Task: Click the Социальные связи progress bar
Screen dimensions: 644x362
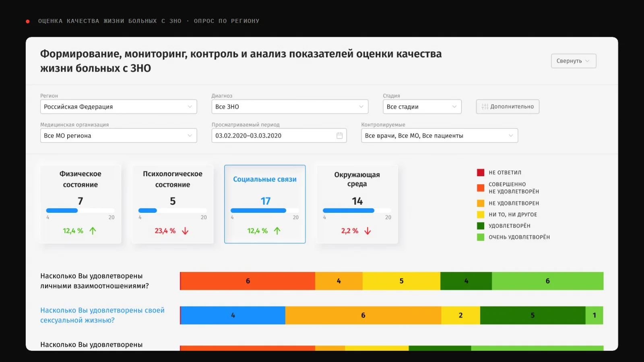Action: click(265, 210)
